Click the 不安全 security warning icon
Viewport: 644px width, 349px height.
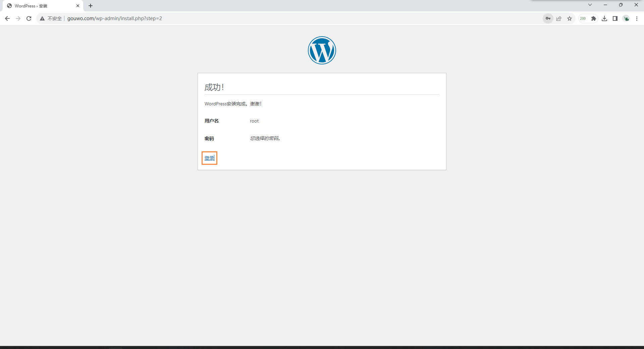[42, 18]
